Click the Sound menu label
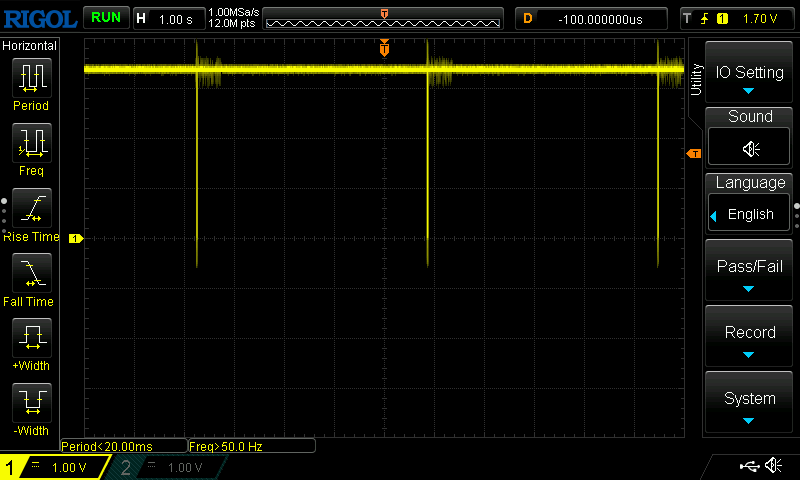The image size is (800, 480). point(750,116)
